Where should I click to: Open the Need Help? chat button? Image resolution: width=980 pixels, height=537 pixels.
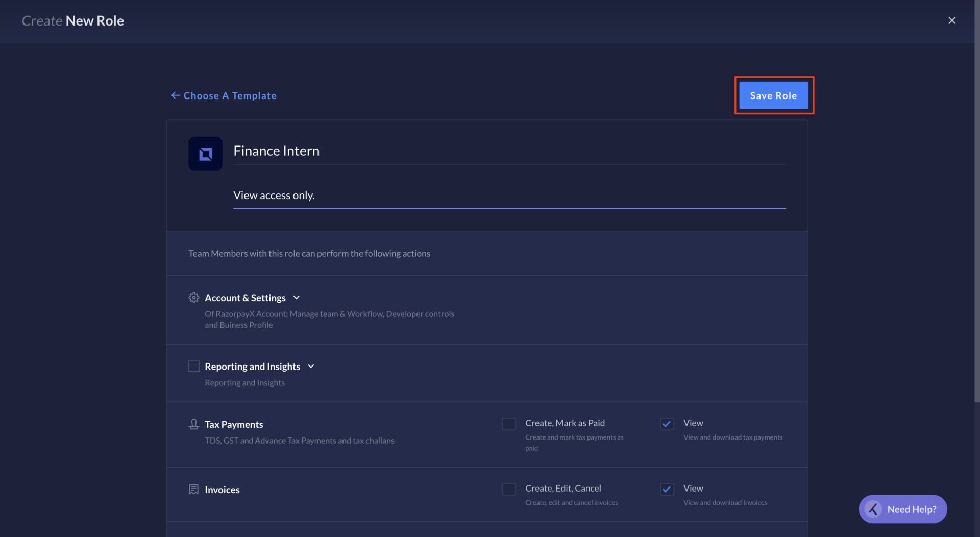click(902, 509)
